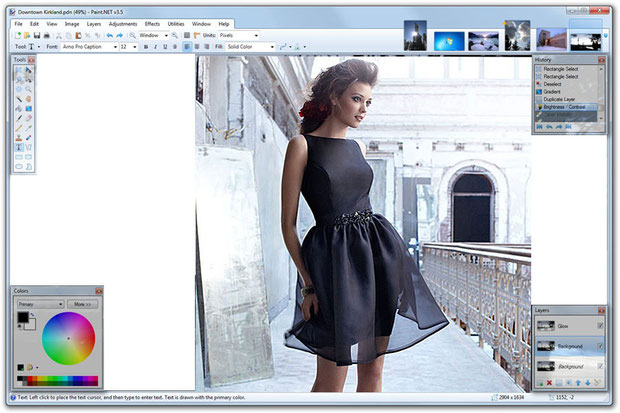Toggle Bold text formatting

click(146, 47)
